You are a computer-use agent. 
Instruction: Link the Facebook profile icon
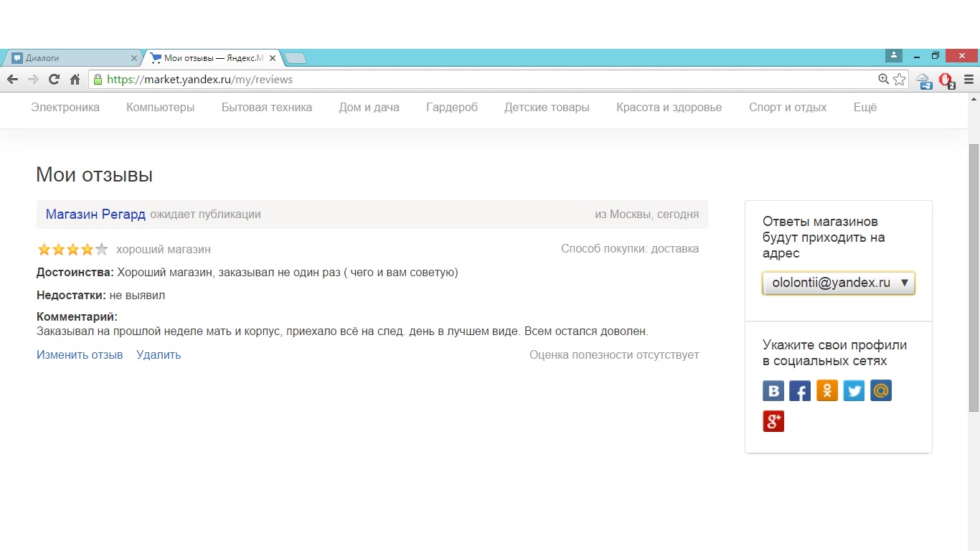[800, 391]
